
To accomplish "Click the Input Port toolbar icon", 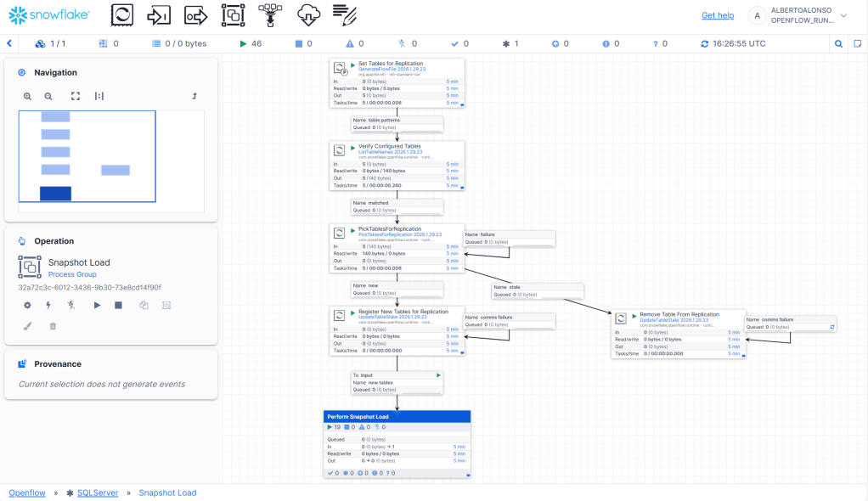I will pyautogui.click(x=160, y=14).
